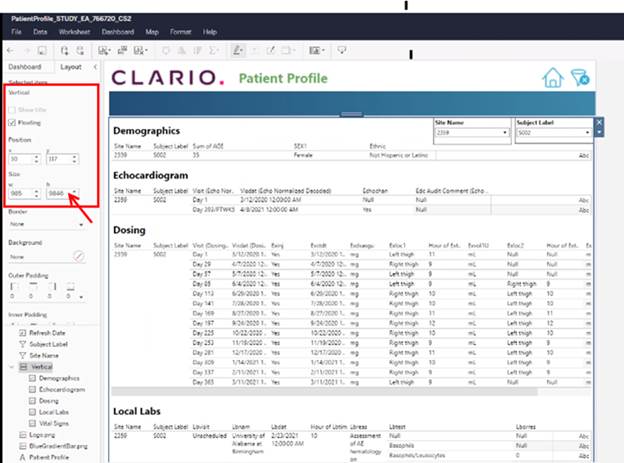Image resolution: width=624 pixels, height=463 pixels.
Task: Toggle the Show title checkbox
Action: (x=12, y=110)
